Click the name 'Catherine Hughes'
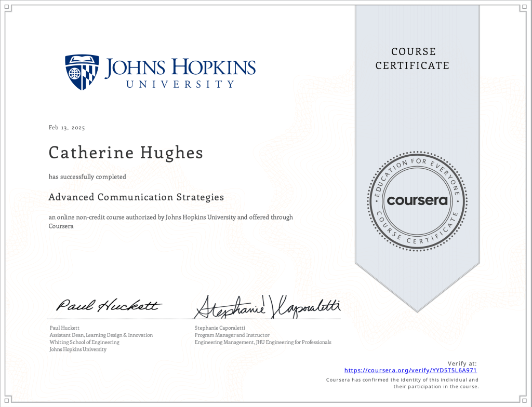 pyautogui.click(x=126, y=153)
